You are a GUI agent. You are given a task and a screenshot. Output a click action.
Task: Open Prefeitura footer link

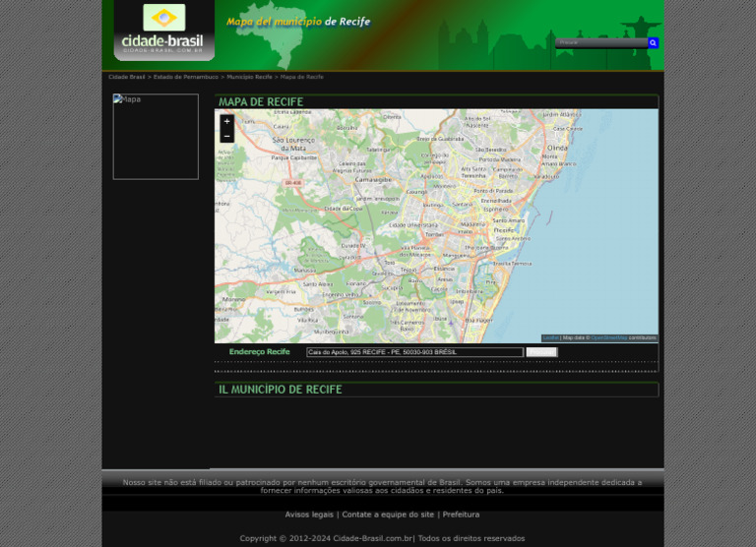461,515
